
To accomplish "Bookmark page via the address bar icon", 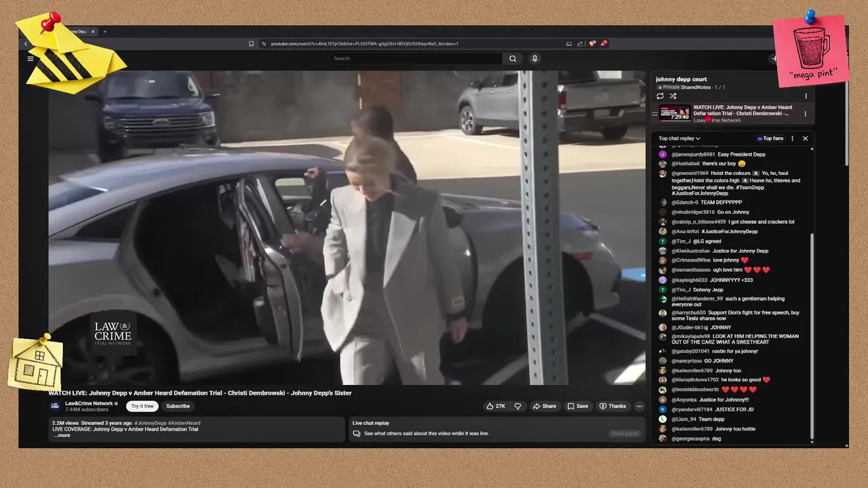I will tap(252, 43).
